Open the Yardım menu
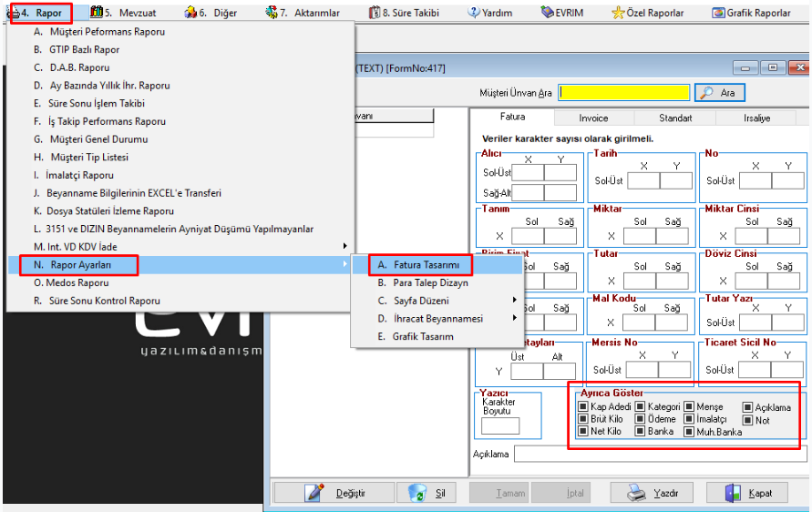 pyautogui.click(x=490, y=13)
